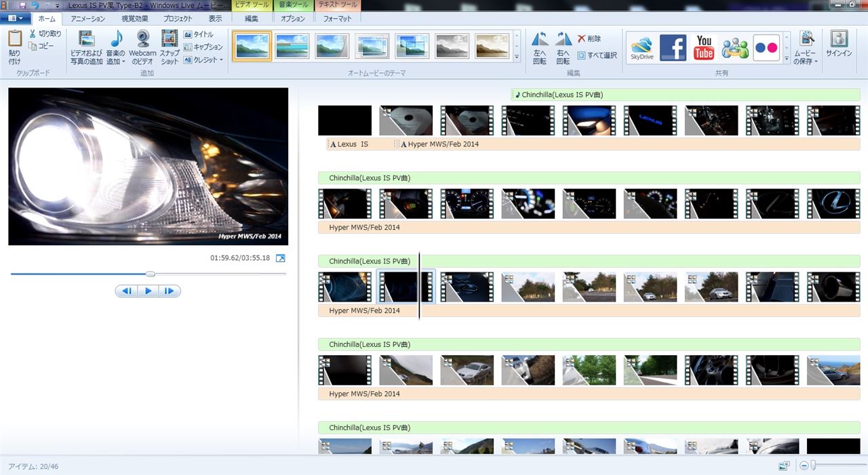The width and height of the screenshot is (868, 475).
Task: Click Select all (すべて選択)
Action: [x=597, y=56]
